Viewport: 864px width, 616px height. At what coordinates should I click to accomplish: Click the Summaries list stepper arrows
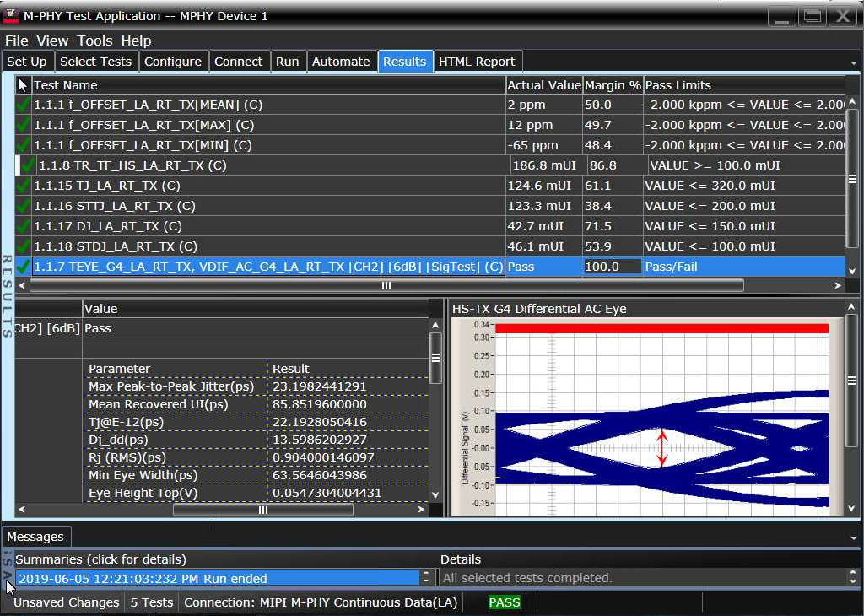pos(426,578)
